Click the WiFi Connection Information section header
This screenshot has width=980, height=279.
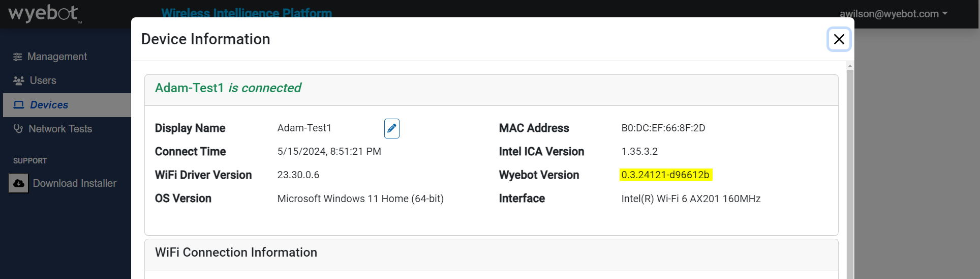[x=236, y=253]
